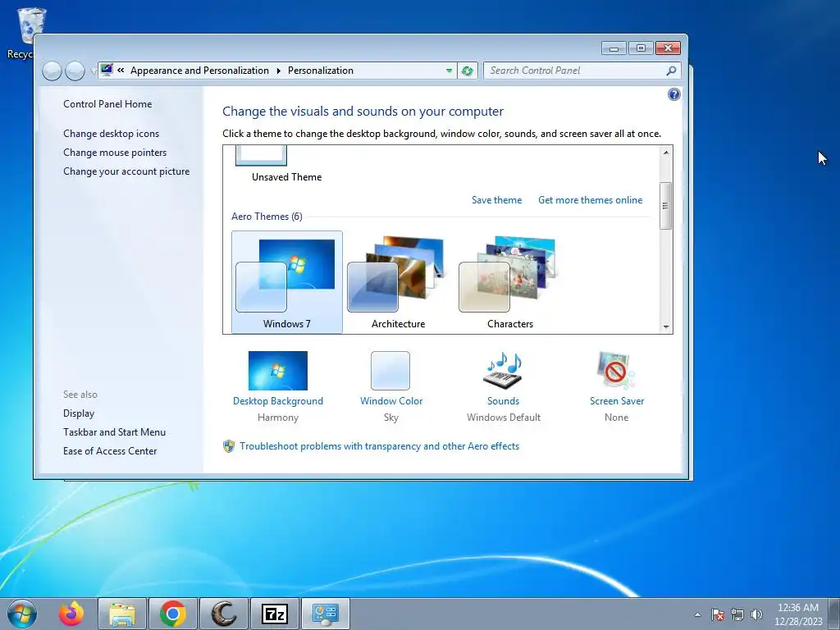The height and width of the screenshot is (630, 840).
Task: Open Taskbar and Start Menu link
Action: point(114,431)
